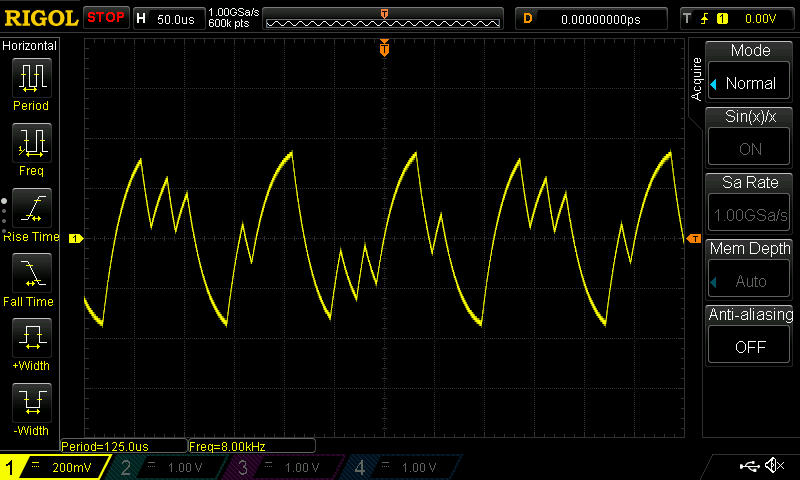
Task: Click the D delay label icon
Action: click(528, 19)
